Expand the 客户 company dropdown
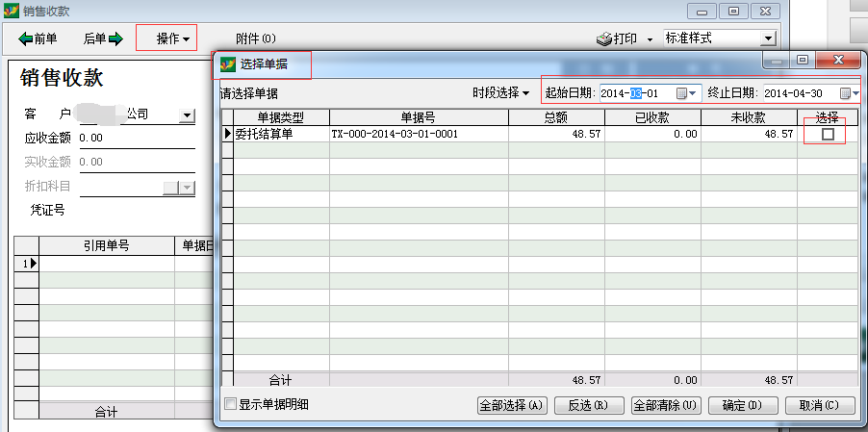Screen dimensions: 868x432 pyautogui.click(x=186, y=115)
